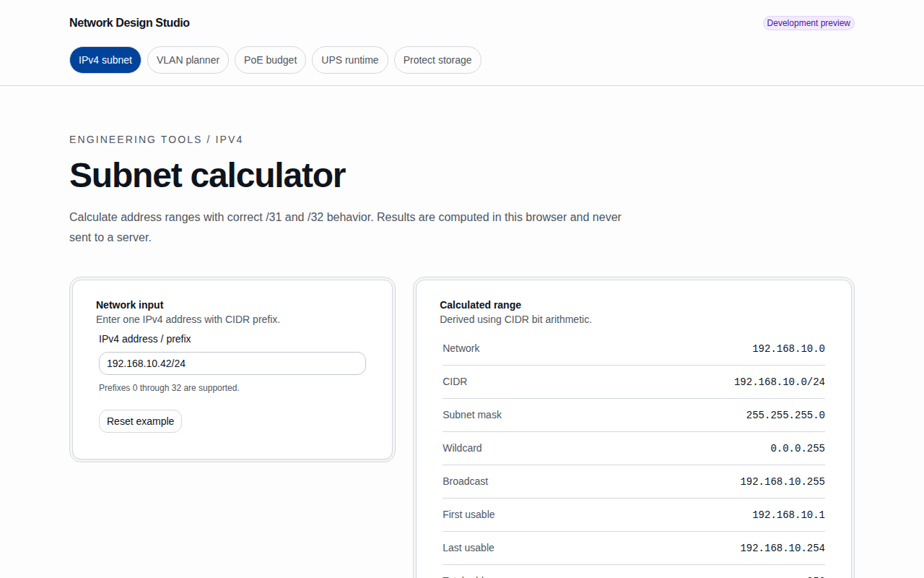Screen dimensions: 924x578
Task: Focus the IPv4 address / prefix input field
Action: point(232,363)
